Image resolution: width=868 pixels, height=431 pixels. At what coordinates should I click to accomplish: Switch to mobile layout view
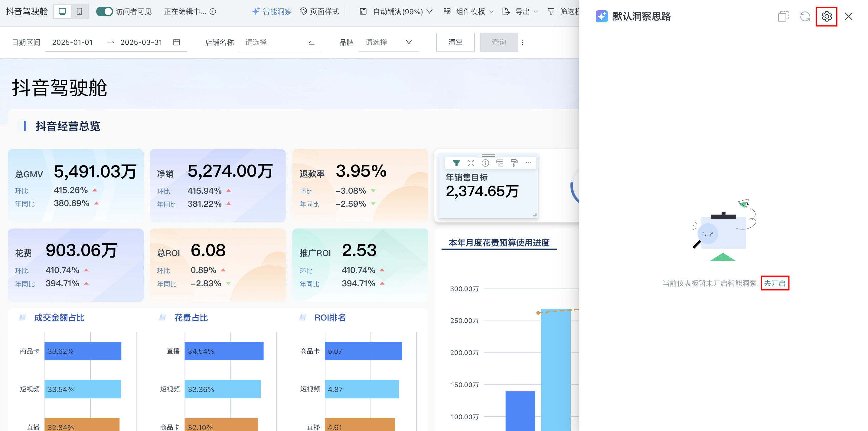coord(80,12)
